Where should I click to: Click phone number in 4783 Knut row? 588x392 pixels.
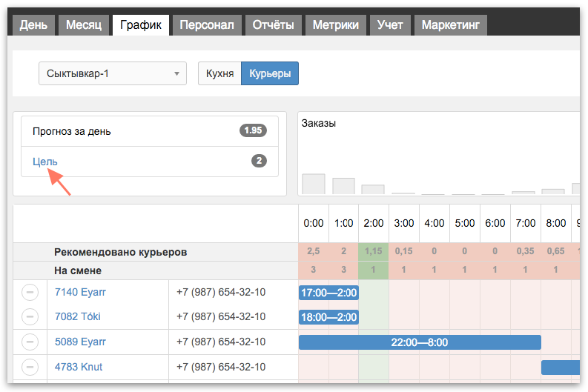tap(221, 367)
